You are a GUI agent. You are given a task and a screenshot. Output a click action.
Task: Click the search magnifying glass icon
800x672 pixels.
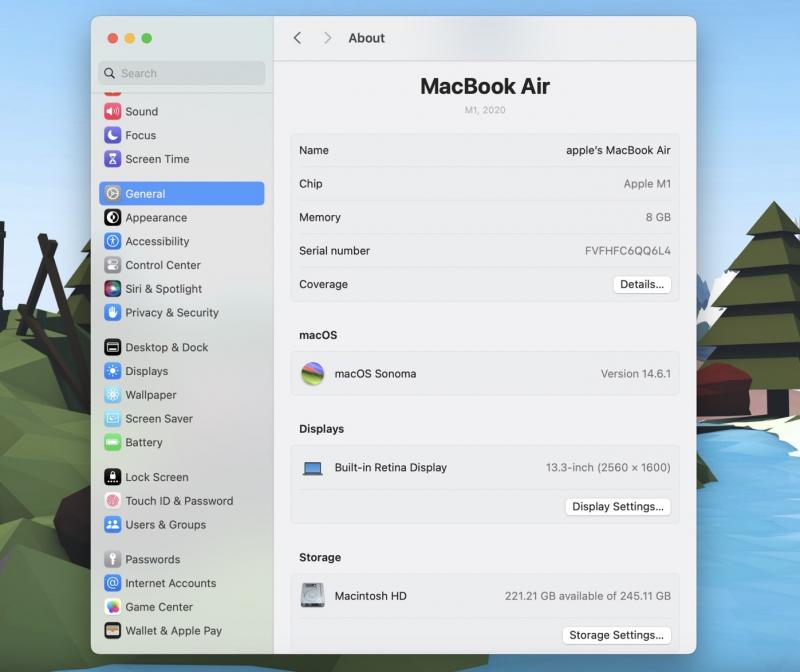coord(109,73)
